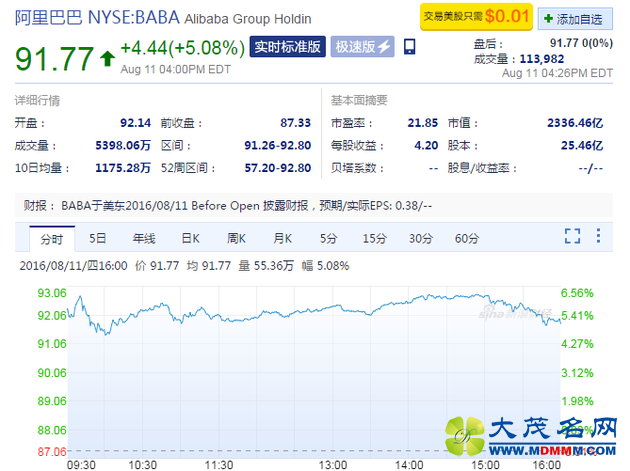The height and width of the screenshot is (471, 630).
Task: Switch to 极速版 mode
Action: [x=362, y=47]
